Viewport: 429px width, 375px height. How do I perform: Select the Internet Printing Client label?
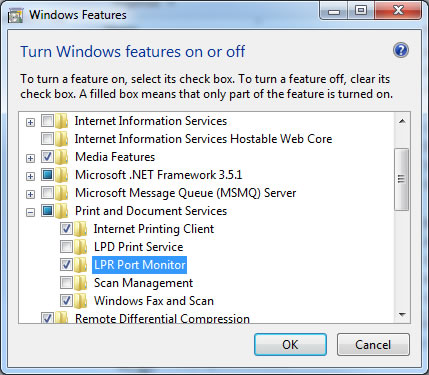coord(154,229)
